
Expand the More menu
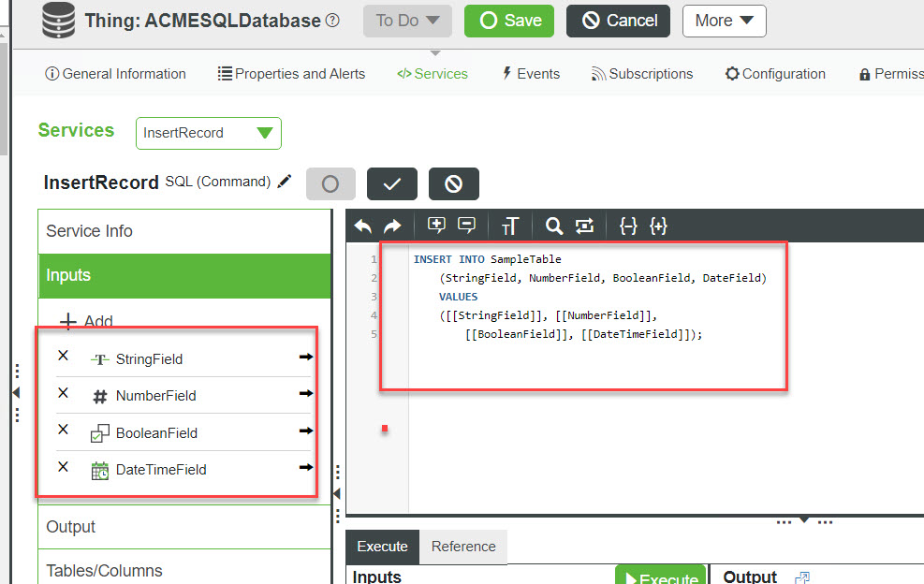tap(724, 21)
